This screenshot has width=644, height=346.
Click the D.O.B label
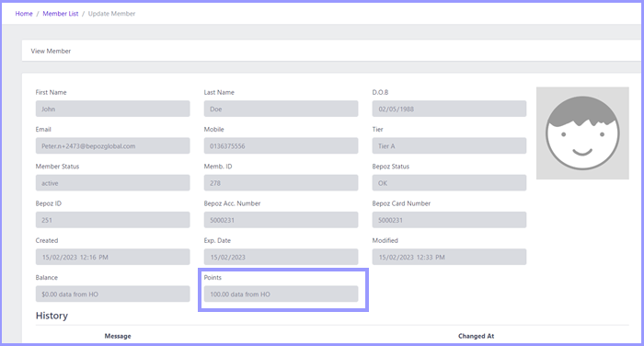(x=380, y=92)
